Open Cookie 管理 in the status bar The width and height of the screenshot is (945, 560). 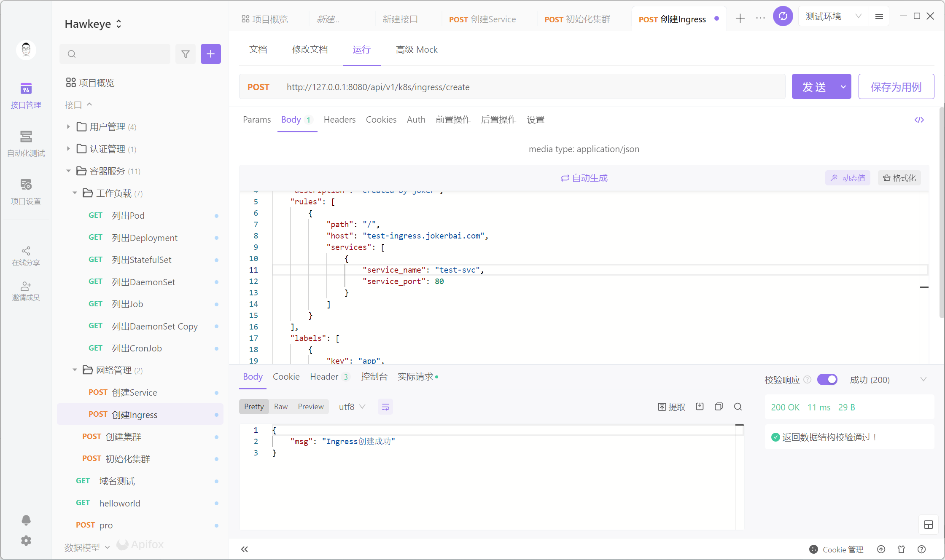point(837,549)
